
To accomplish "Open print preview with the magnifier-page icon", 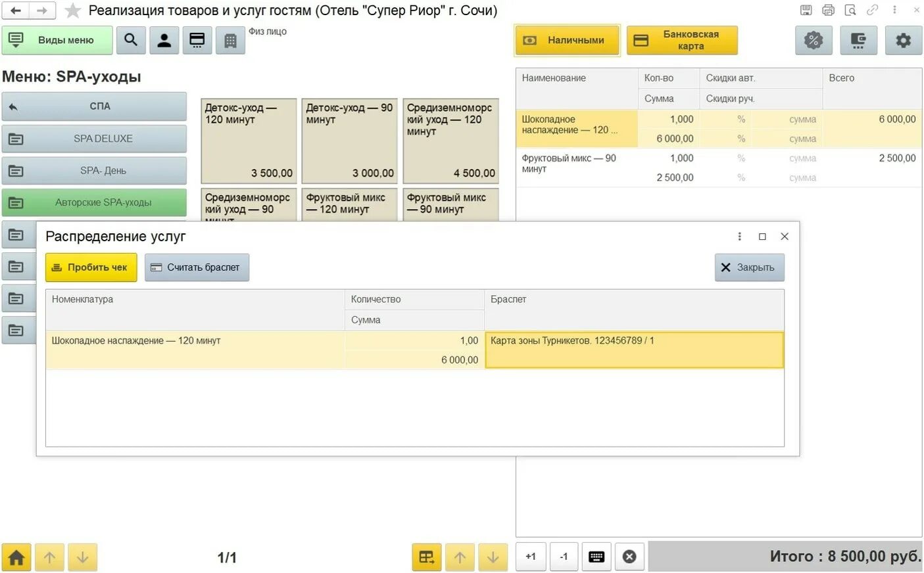I will [x=850, y=10].
